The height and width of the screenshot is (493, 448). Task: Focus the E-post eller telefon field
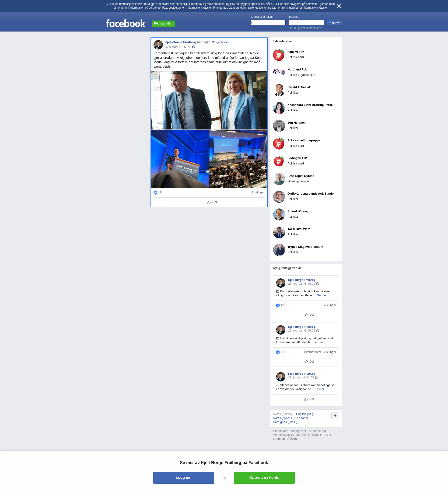pos(268,22)
